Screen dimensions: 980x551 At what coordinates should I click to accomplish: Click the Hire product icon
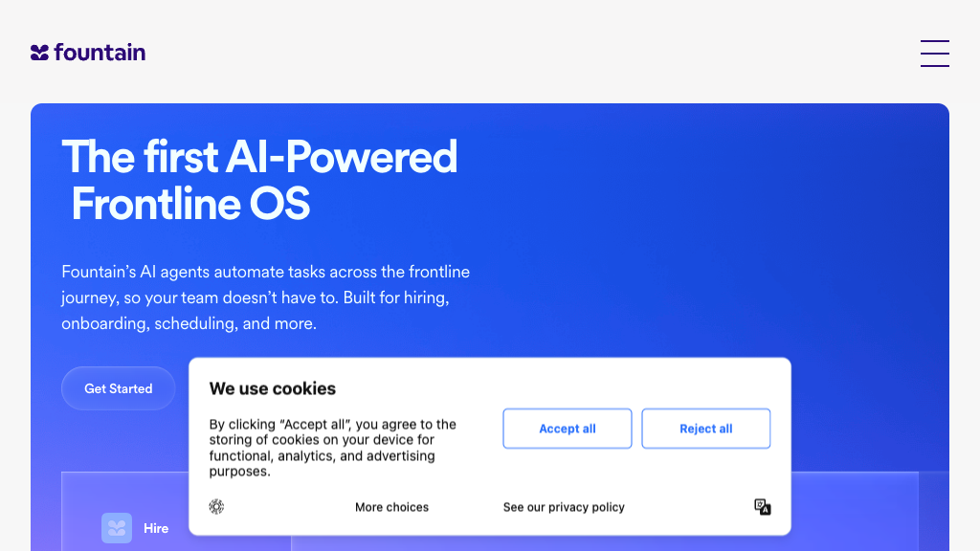coord(117,528)
